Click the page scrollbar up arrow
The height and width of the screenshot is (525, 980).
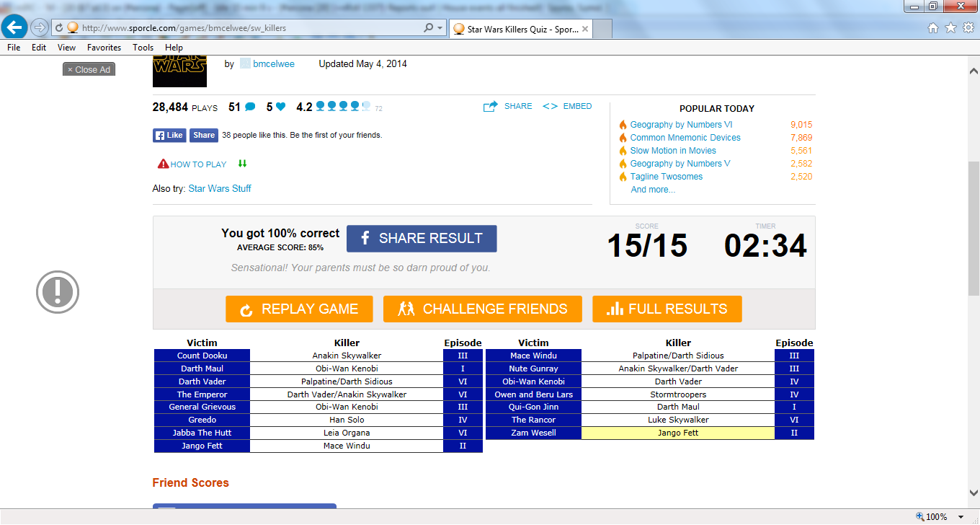point(974,71)
